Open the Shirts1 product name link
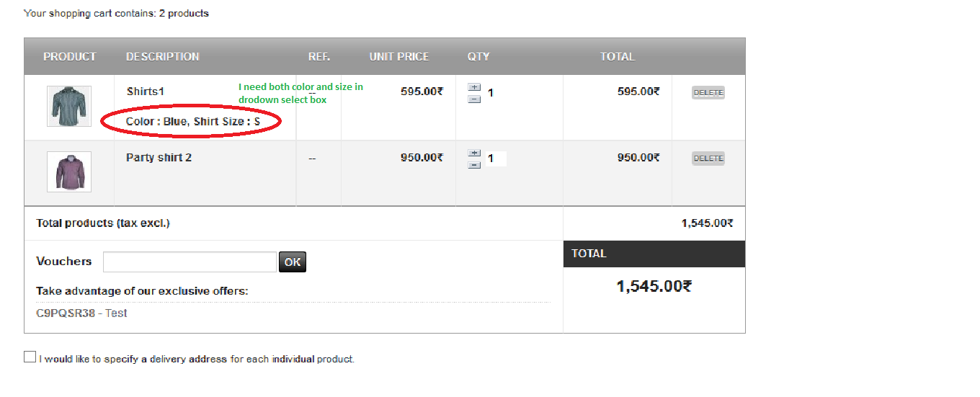 [146, 92]
